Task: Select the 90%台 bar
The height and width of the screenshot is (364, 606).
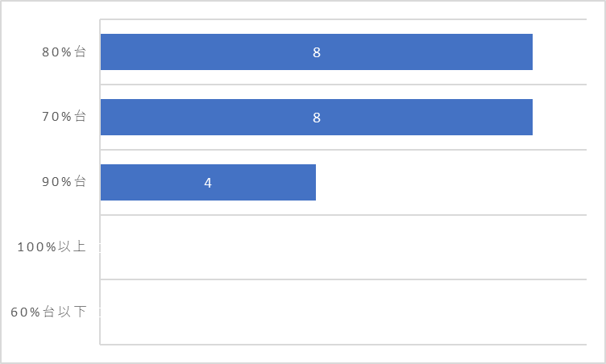Action: coord(208,182)
